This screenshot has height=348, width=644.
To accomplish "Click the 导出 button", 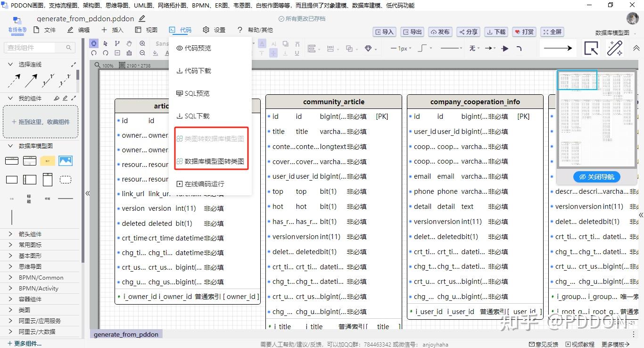I will click(412, 32).
